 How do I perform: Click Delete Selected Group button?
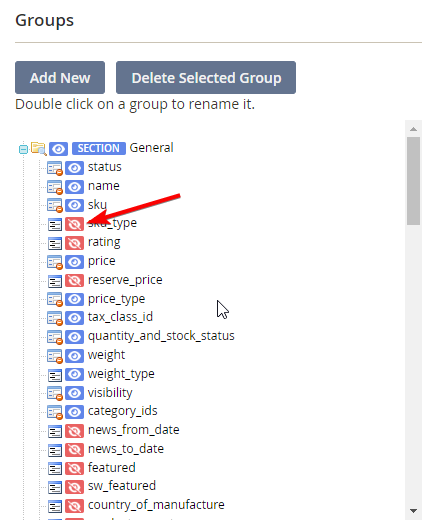pos(206,78)
